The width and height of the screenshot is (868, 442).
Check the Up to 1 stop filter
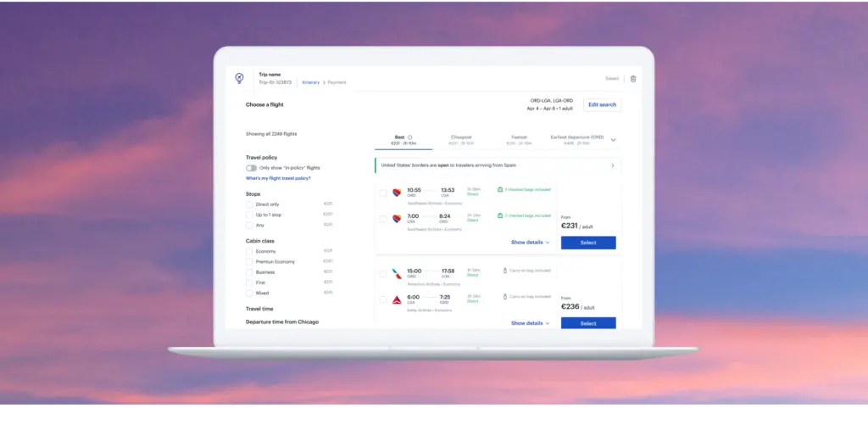249,215
